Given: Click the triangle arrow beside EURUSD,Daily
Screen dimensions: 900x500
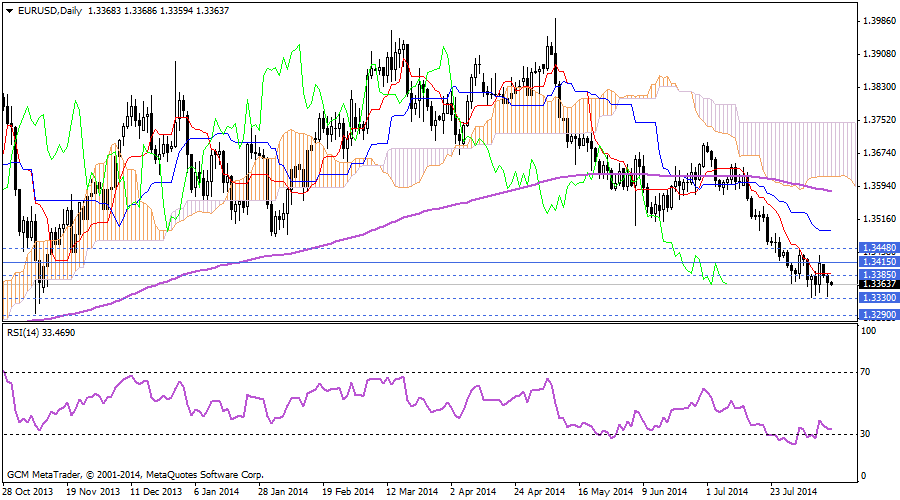Looking at the screenshot, I should [x=9, y=11].
